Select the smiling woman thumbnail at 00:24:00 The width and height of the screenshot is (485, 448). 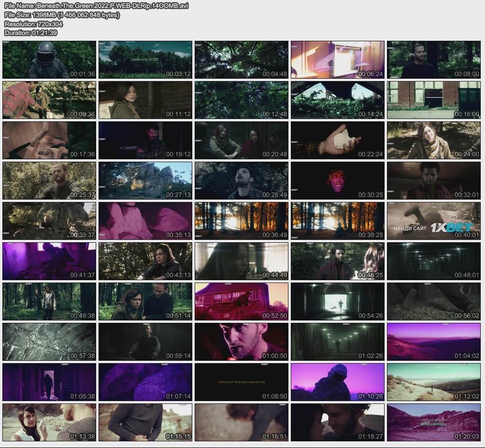pyautogui.click(x=434, y=140)
